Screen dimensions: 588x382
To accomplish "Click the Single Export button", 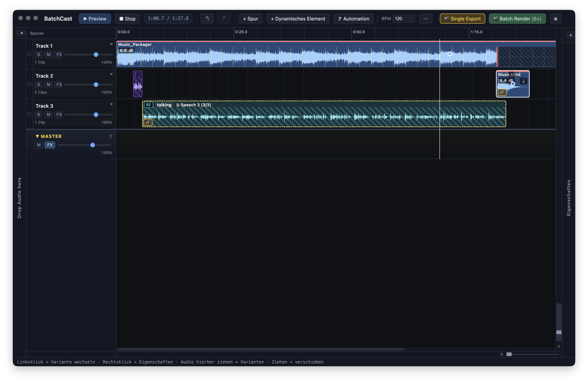I will point(462,19).
